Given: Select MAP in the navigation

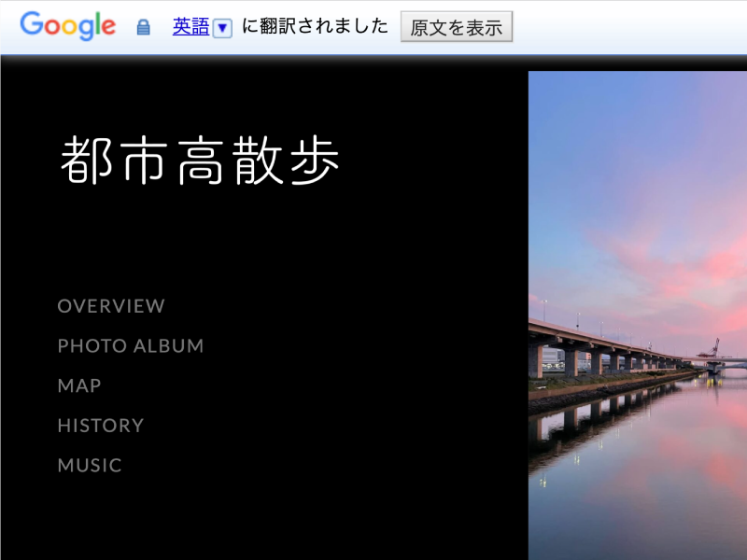Looking at the screenshot, I should [x=79, y=385].
